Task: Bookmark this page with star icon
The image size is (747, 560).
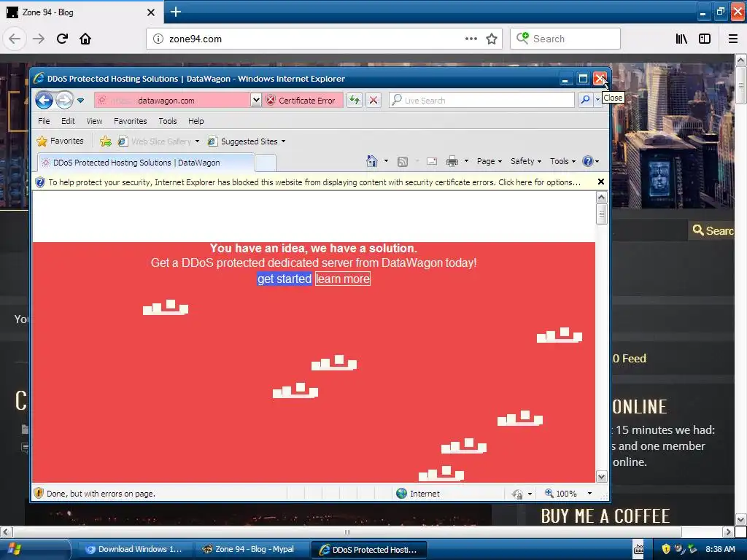Action: click(x=492, y=39)
